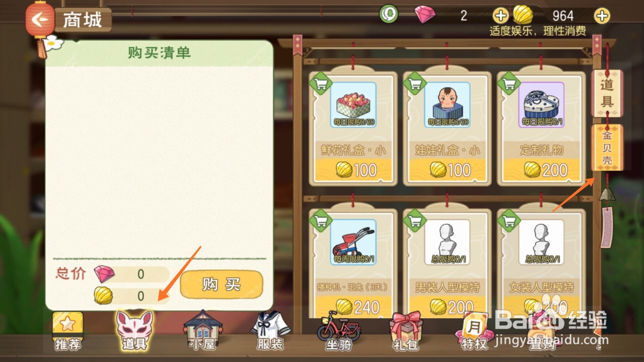Click the cart icon on 男装人型模特
Screen dimensions: 644x362
pos(415,221)
